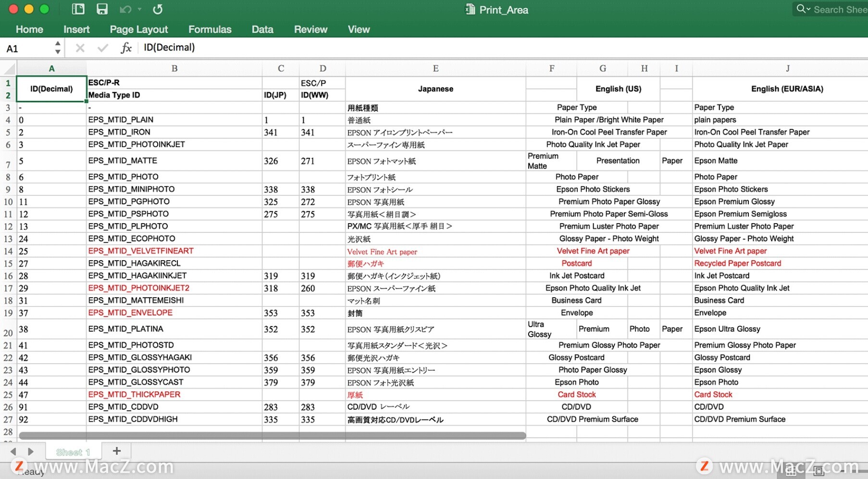Click red cell EPS_MTID_ENVELOPE
Viewport: 868px width, 479px height.
(174, 313)
